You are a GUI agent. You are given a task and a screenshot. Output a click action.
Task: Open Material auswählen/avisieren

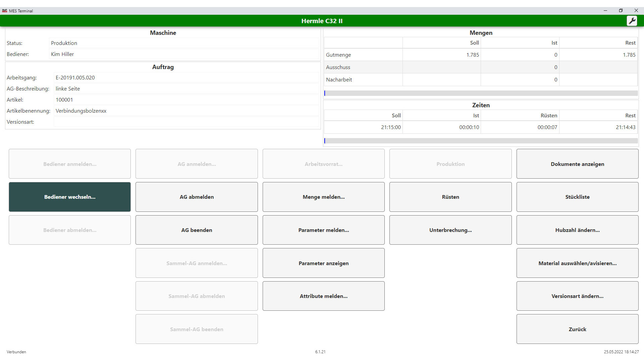[x=577, y=263]
